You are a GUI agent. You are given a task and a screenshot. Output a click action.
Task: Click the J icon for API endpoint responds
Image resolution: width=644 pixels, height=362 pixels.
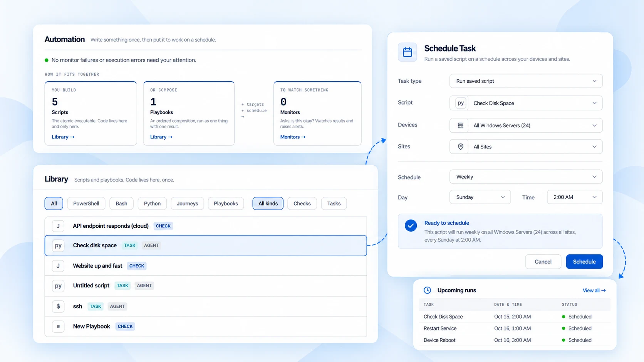[x=58, y=226]
